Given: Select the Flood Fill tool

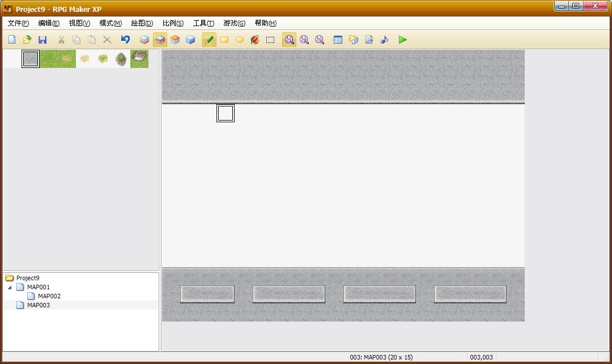Looking at the screenshot, I should [x=255, y=40].
